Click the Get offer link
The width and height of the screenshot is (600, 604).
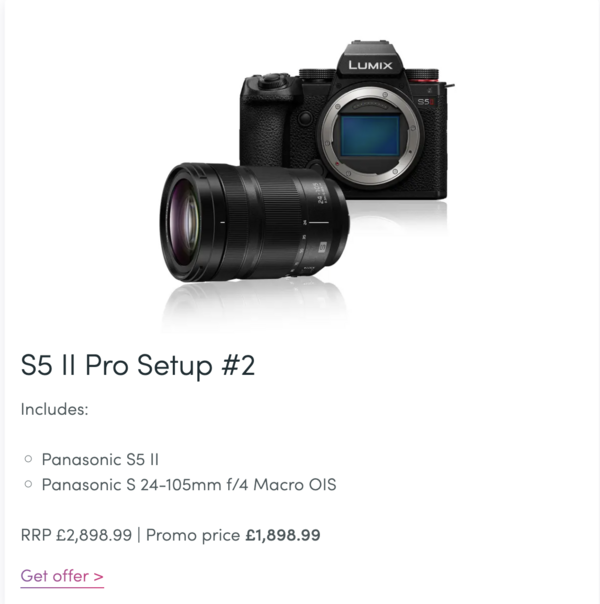(x=62, y=576)
